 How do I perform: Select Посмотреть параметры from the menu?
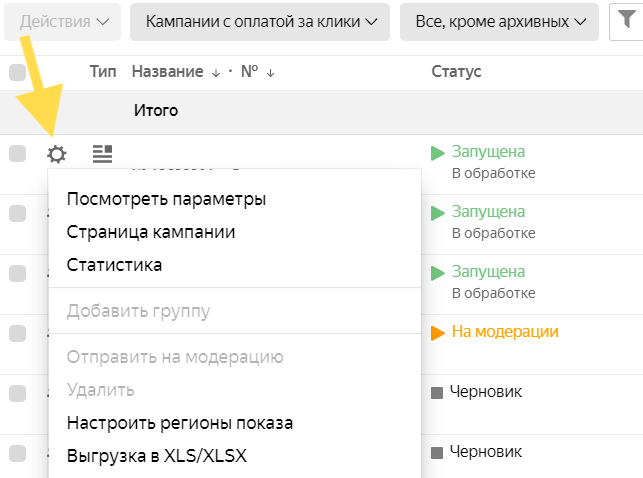click(166, 199)
